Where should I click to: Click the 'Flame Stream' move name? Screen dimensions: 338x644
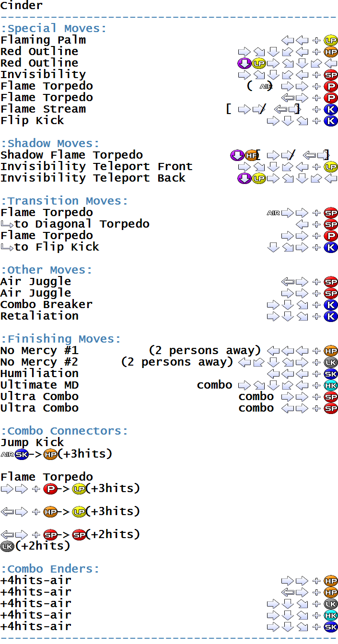[x=43, y=109]
